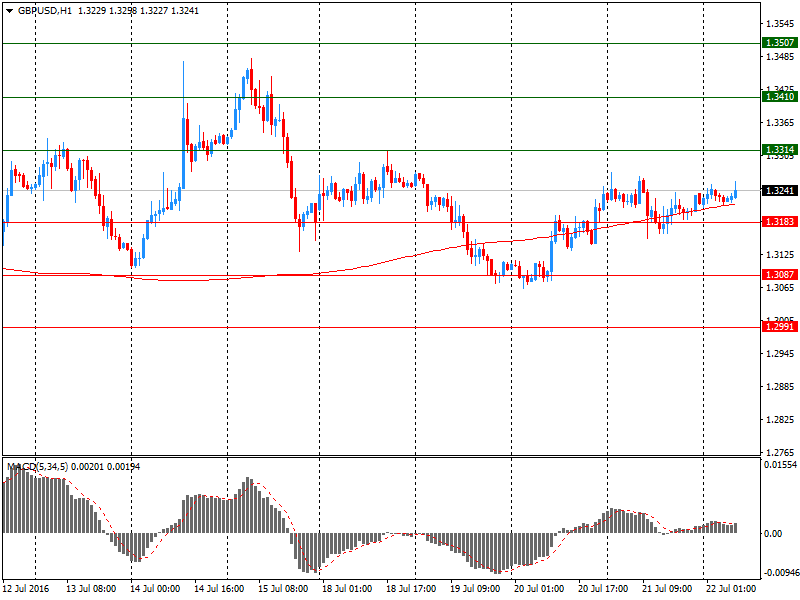Click the current price label 1.3241
This screenshot has width=800, height=600.
pyautogui.click(x=780, y=190)
